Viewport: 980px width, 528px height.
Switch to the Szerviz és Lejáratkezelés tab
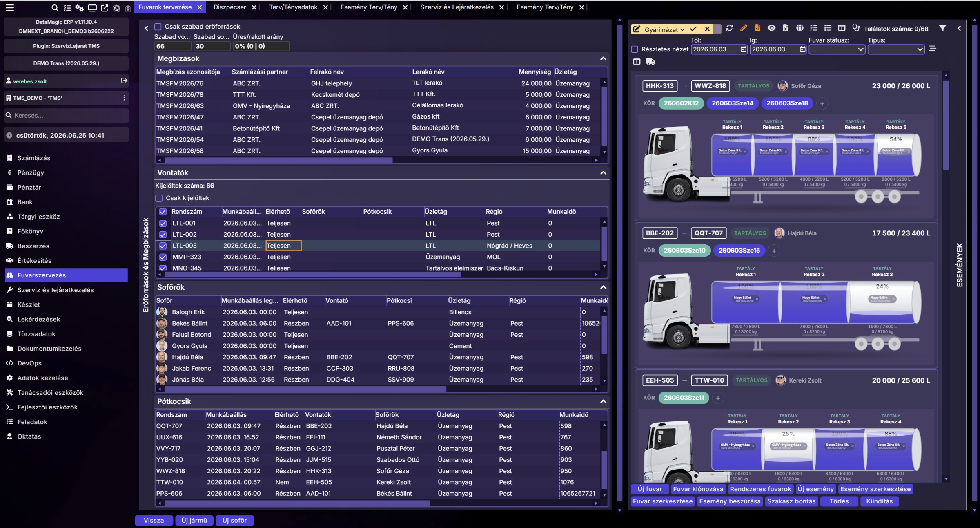[x=457, y=7]
